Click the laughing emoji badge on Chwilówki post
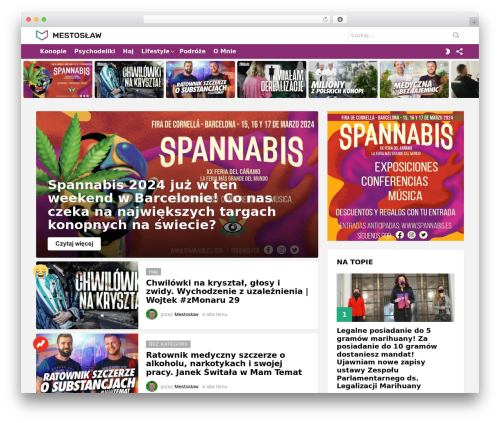The height and width of the screenshot is (423, 500). (40, 271)
